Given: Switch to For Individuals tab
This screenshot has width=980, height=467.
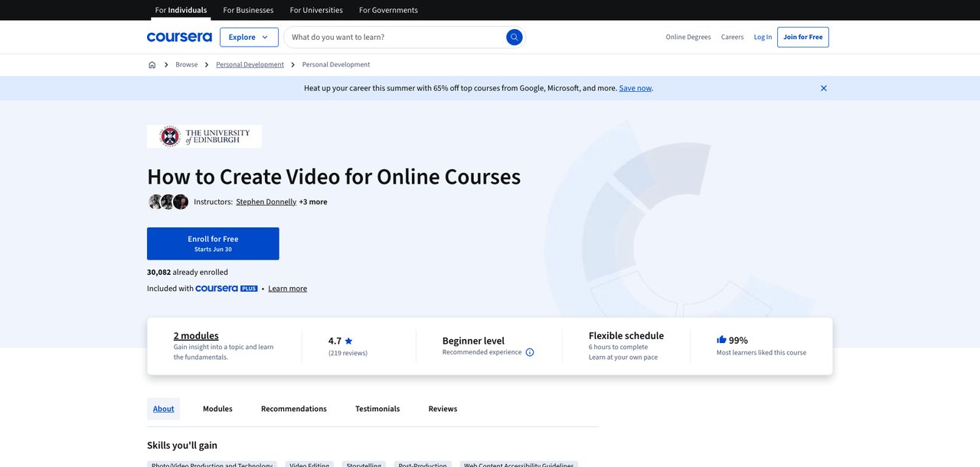Looking at the screenshot, I should [181, 10].
